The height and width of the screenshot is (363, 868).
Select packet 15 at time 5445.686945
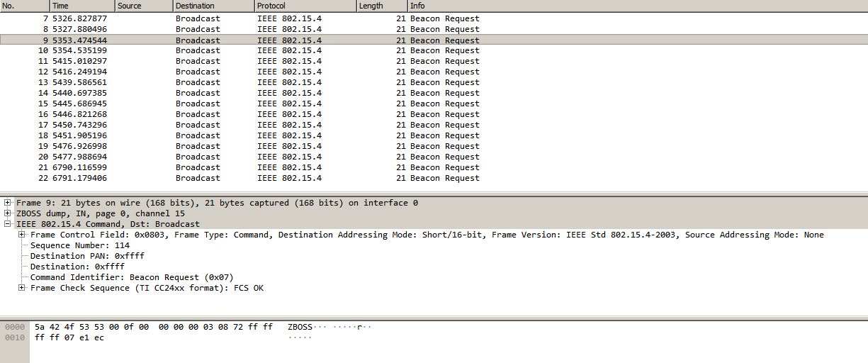(434, 104)
